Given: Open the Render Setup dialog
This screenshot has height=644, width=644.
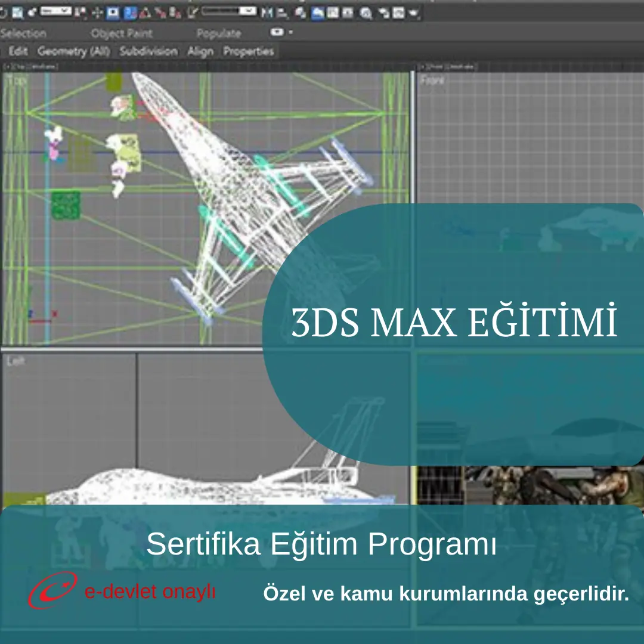Looking at the screenshot, I should coord(383,13).
